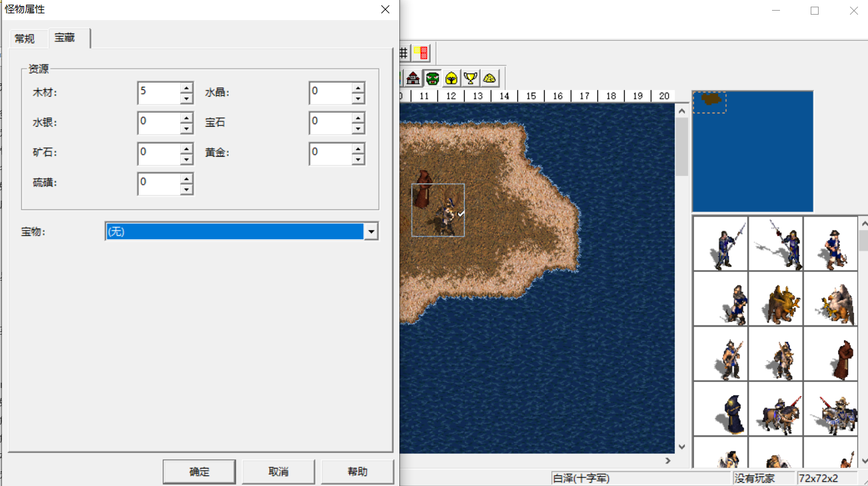Image resolution: width=868 pixels, height=486 pixels.
Task: Switch to the 宝藏 tab
Action: pos(65,38)
